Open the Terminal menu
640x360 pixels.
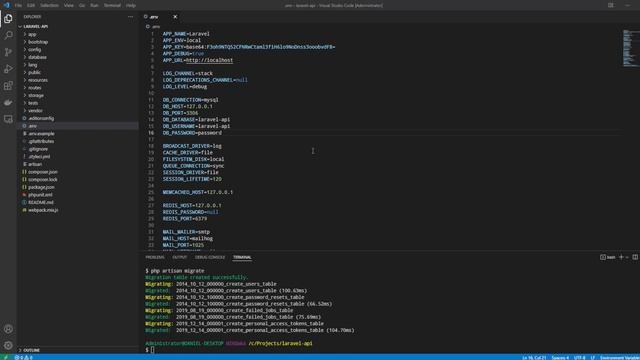pos(112,5)
